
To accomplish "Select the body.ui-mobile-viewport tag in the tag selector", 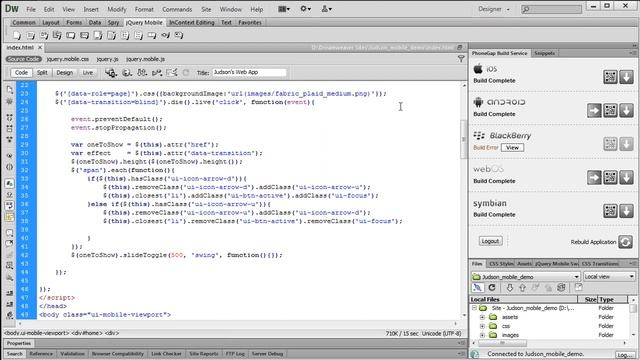I will pyautogui.click(x=37, y=333).
